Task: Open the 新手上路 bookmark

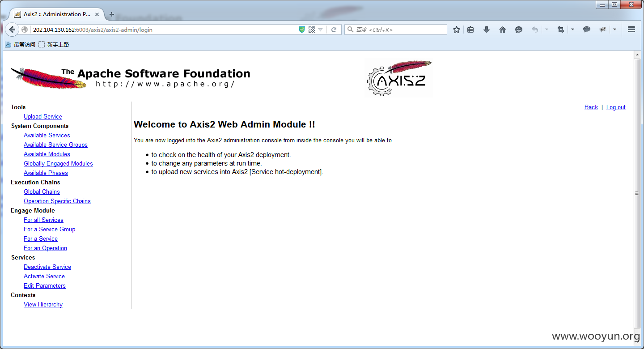Action: 54,44
